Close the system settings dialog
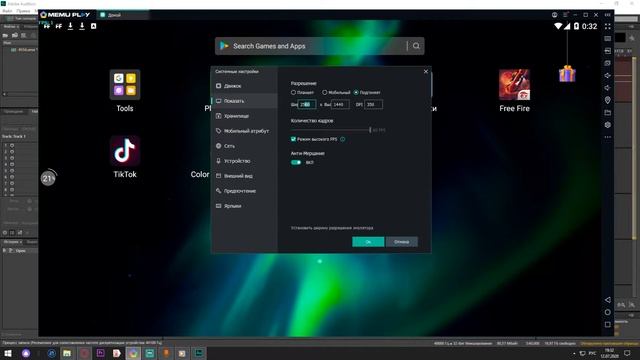This screenshot has height=360, width=640. pyautogui.click(x=426, y=71)
